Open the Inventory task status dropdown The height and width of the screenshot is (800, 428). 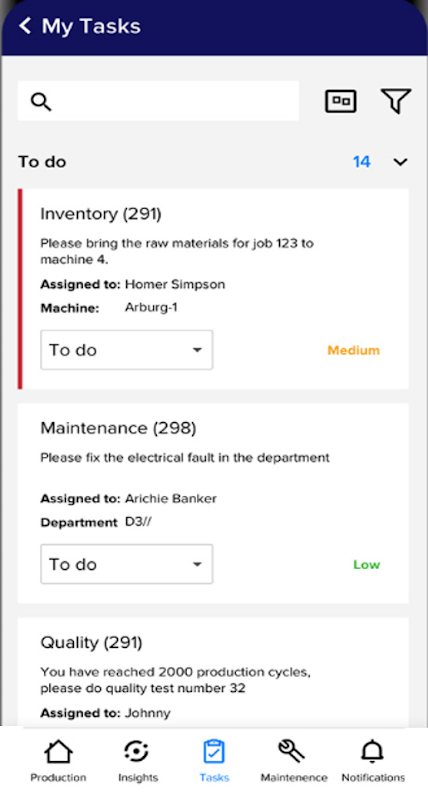(x=127, y=350)
